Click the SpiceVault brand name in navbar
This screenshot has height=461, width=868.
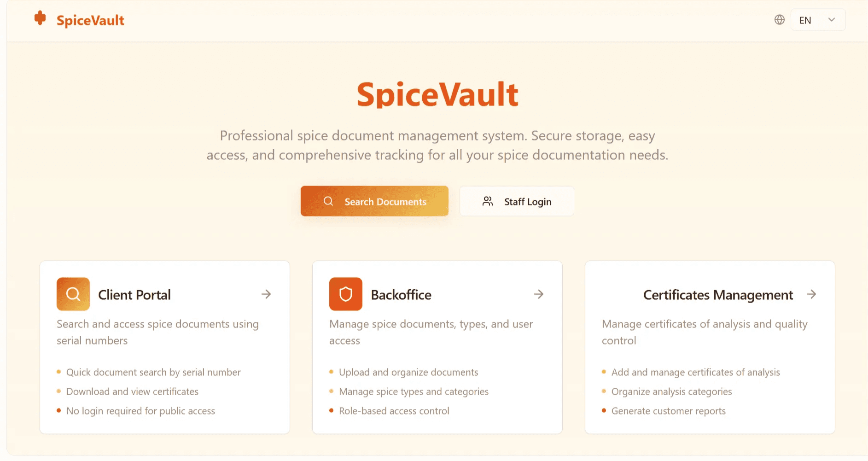click(90, 20)
